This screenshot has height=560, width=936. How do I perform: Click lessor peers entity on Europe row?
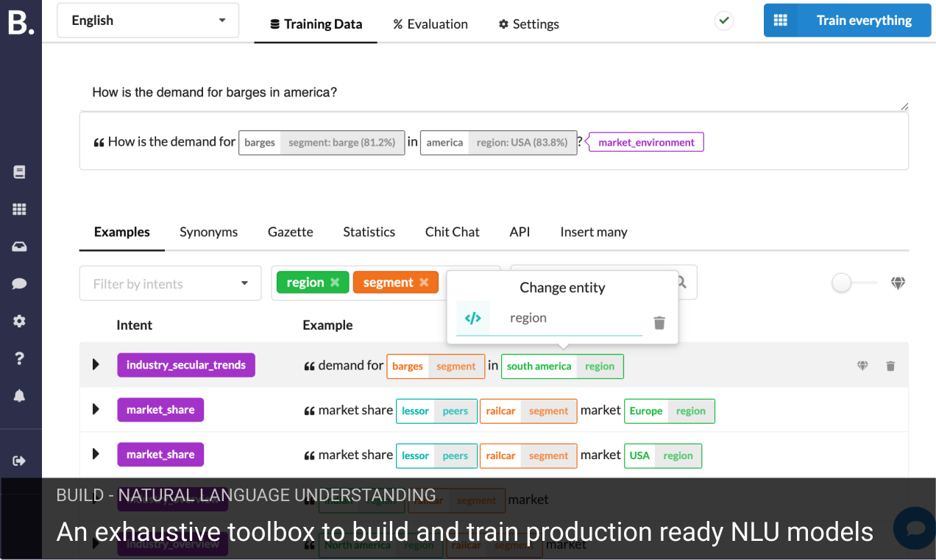tap(436, 411)
